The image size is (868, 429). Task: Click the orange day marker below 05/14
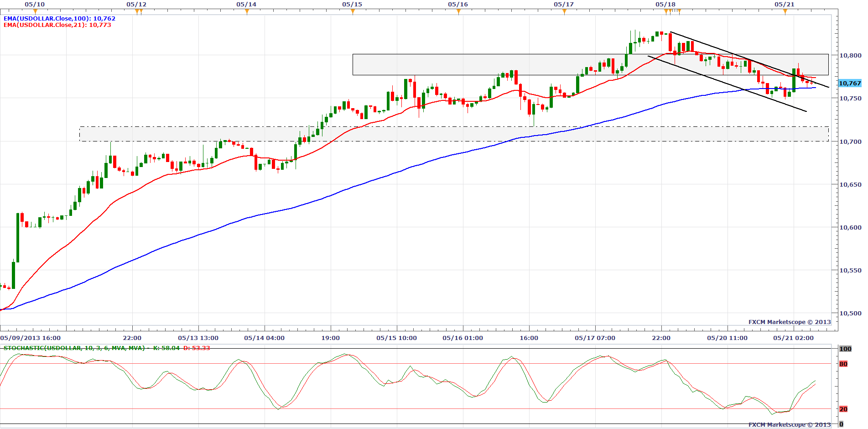(247, 12)
